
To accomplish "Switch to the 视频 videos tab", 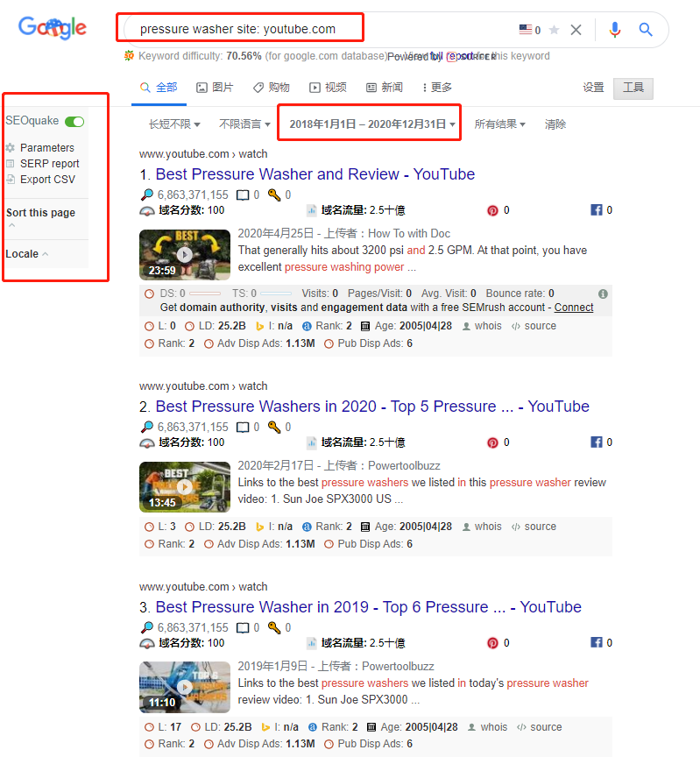I will 328,88.
